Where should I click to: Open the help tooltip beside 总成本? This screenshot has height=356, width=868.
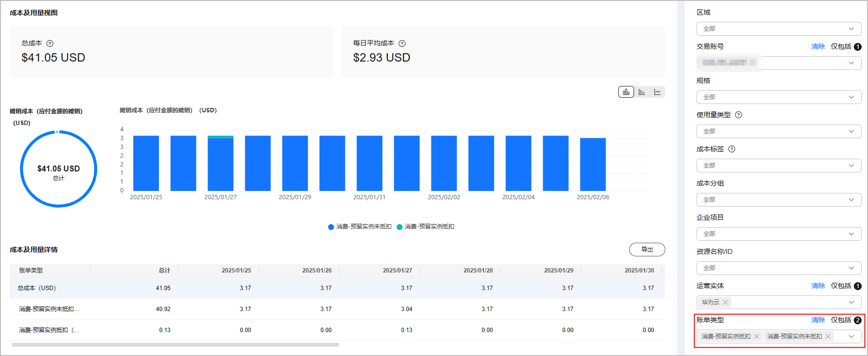pyautogui.click(x=50, y=43)
